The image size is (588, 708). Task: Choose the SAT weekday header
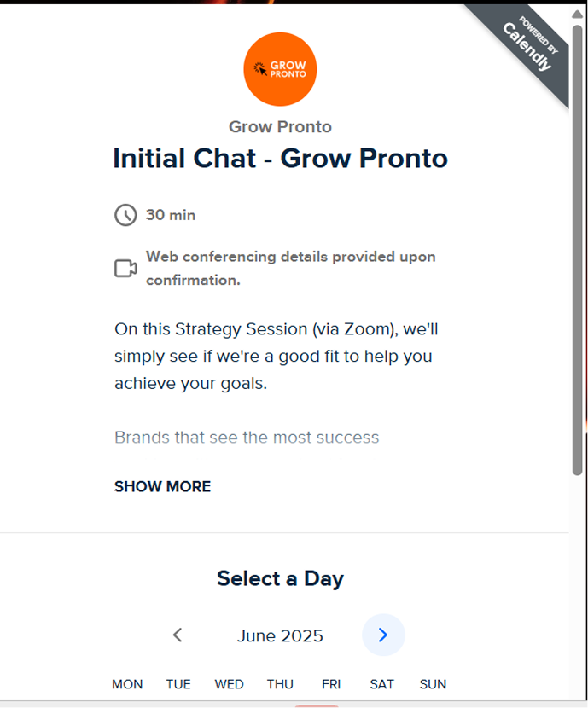point(382,684)
